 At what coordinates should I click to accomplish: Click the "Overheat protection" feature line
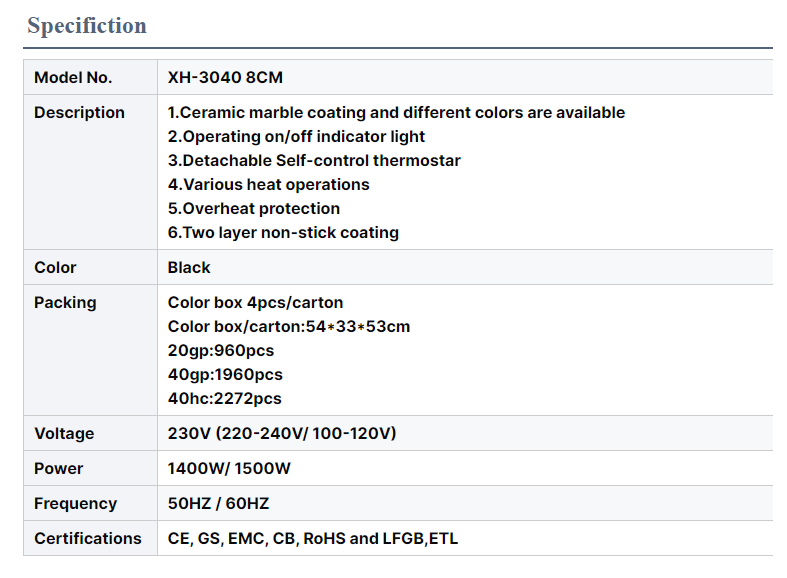click(254, 209)
